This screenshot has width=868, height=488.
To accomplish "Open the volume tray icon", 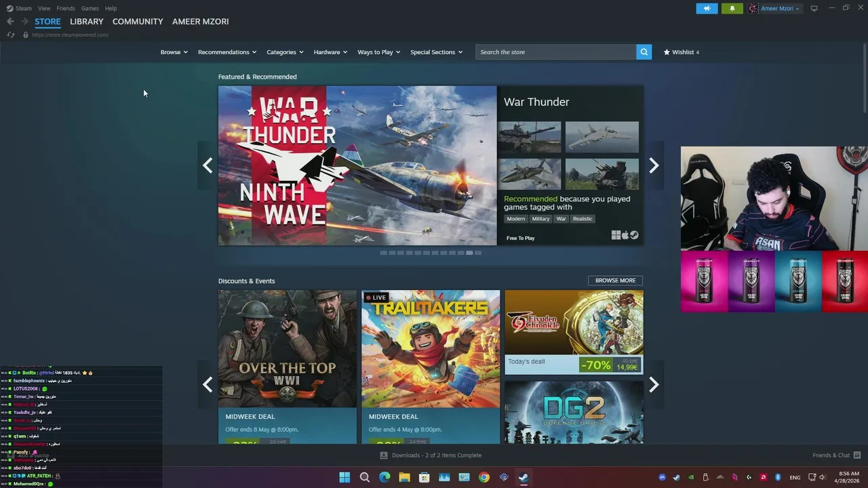I will pyautogui.click(x=823, y=477).
